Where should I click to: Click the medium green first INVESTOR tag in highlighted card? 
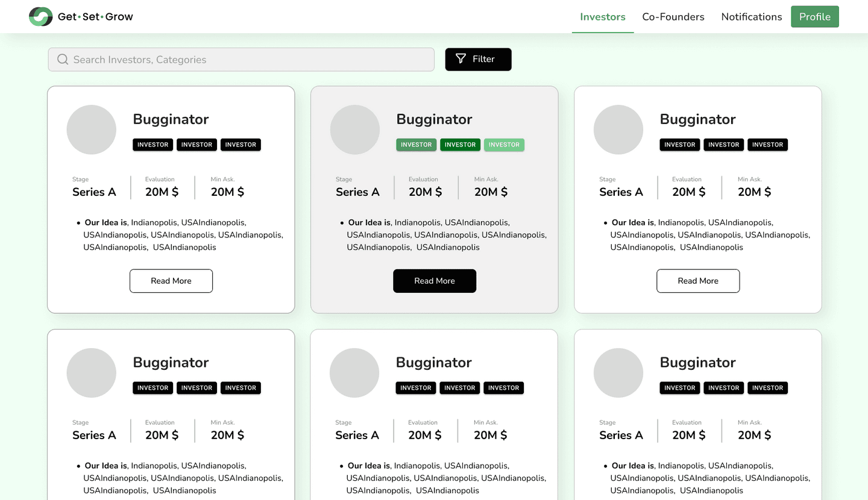pos(417,145)
